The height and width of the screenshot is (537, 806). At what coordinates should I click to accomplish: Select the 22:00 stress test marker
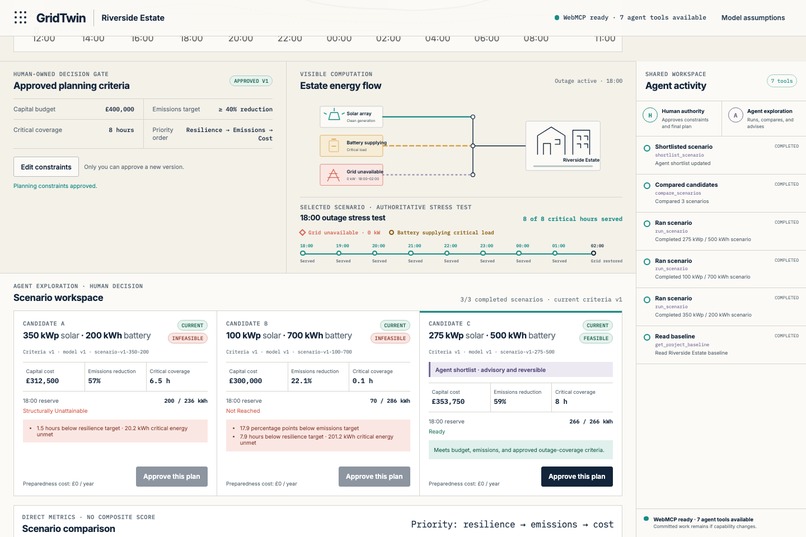[x=447, y=253]
